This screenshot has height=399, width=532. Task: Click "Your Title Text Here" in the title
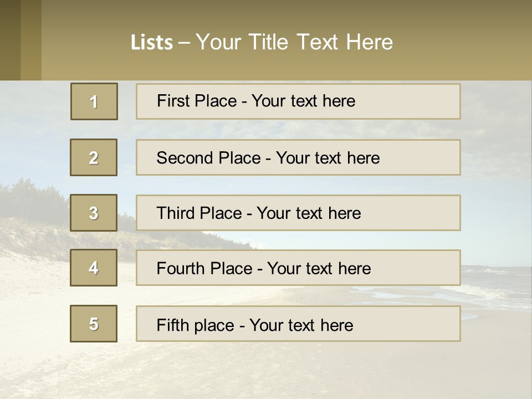[x=294, y=42]
